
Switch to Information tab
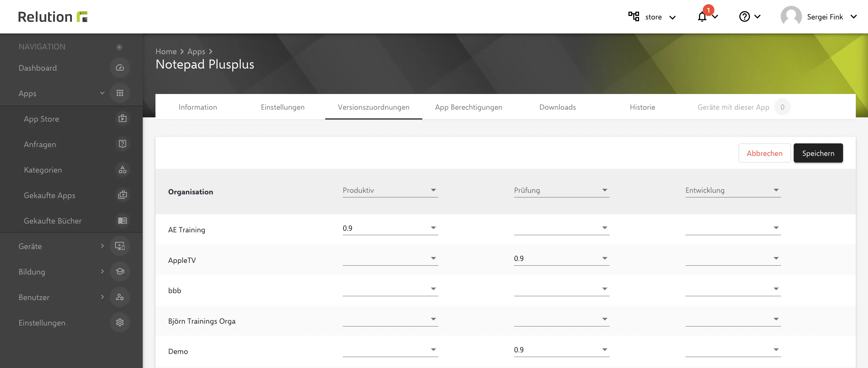point(198,107)
